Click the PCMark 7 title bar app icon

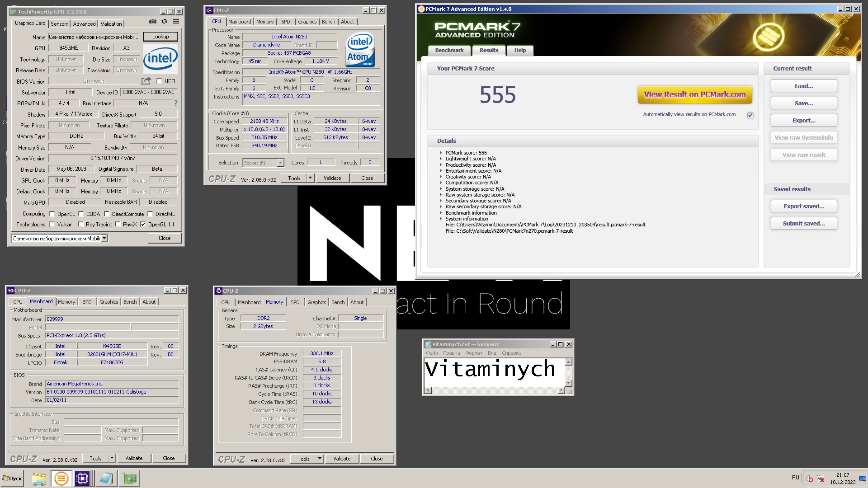[421, 9]
